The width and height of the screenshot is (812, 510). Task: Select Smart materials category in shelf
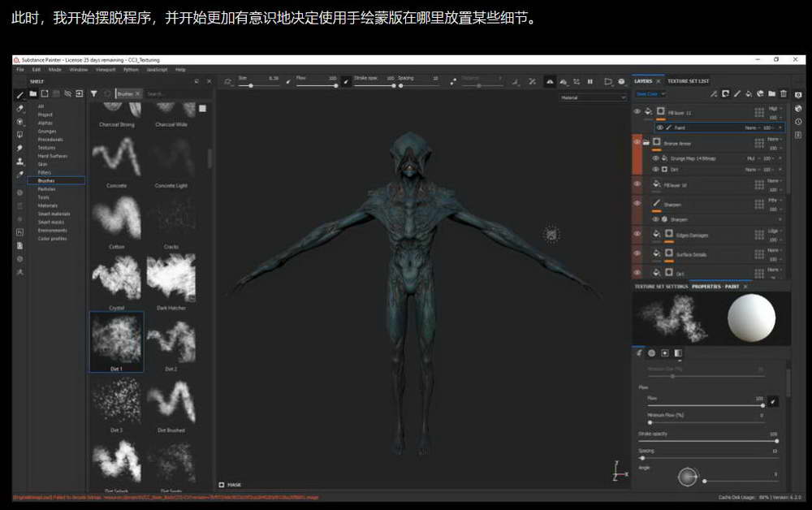click(x=54, y=214)
